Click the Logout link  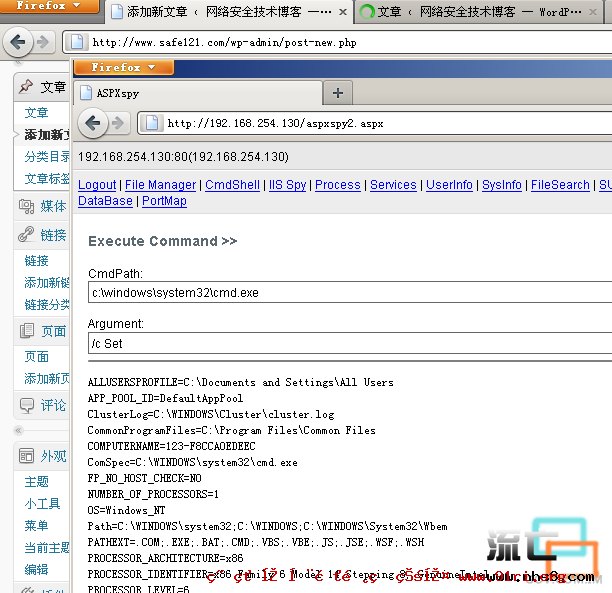click(x=97, y=185)
